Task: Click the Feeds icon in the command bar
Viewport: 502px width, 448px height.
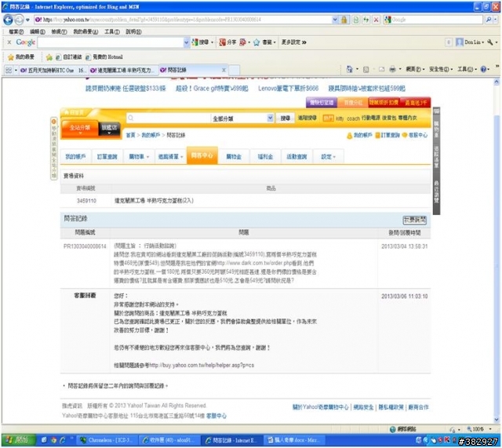Action: coord(366,70)
